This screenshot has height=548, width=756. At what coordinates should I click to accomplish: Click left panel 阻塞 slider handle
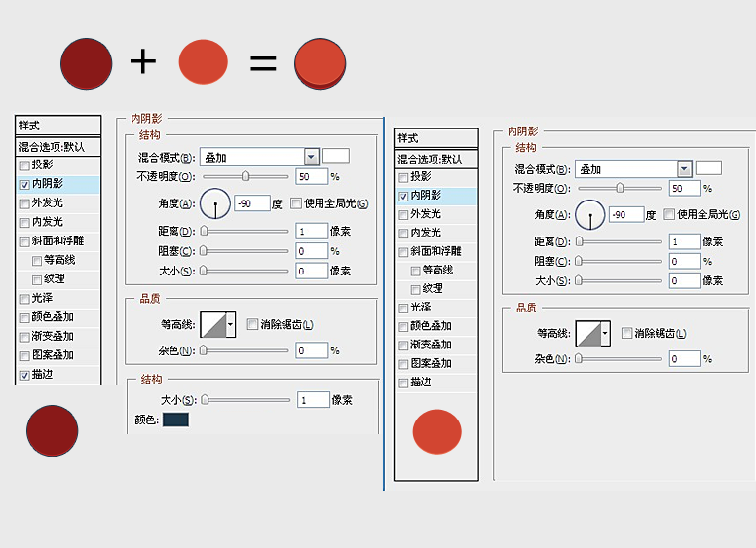[x=203, y=251]
